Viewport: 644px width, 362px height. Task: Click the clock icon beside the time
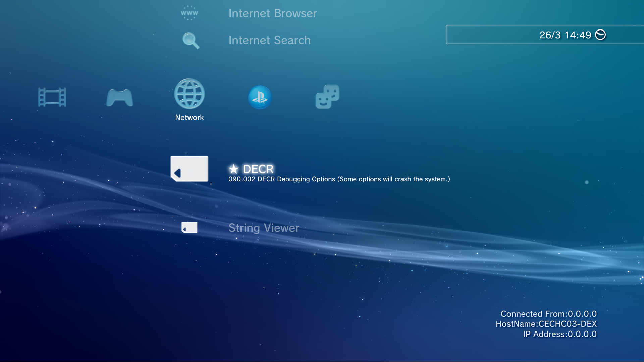pos(600,35)
